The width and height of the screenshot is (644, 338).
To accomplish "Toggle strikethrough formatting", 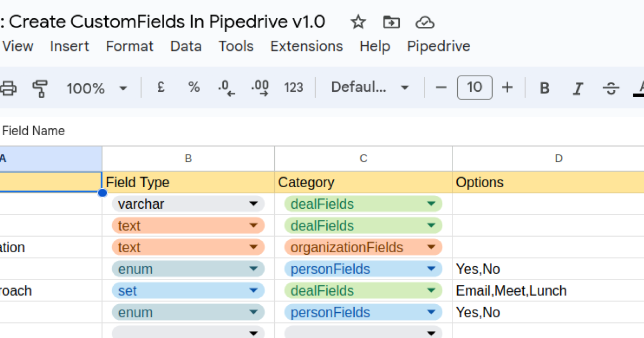I will pyautogui.click(x=611, y=88).
